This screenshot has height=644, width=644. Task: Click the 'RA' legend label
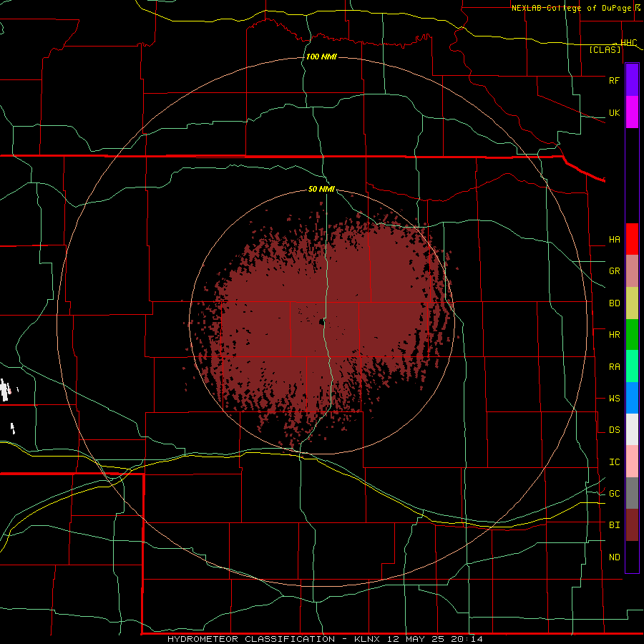614,367
